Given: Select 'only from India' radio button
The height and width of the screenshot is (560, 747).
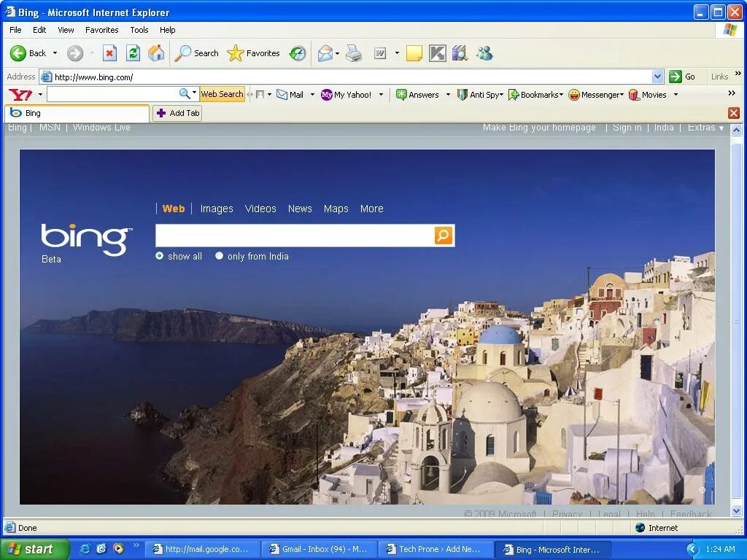Looking at the screenshot, I should pyautogui.click(x=219, y=256).
